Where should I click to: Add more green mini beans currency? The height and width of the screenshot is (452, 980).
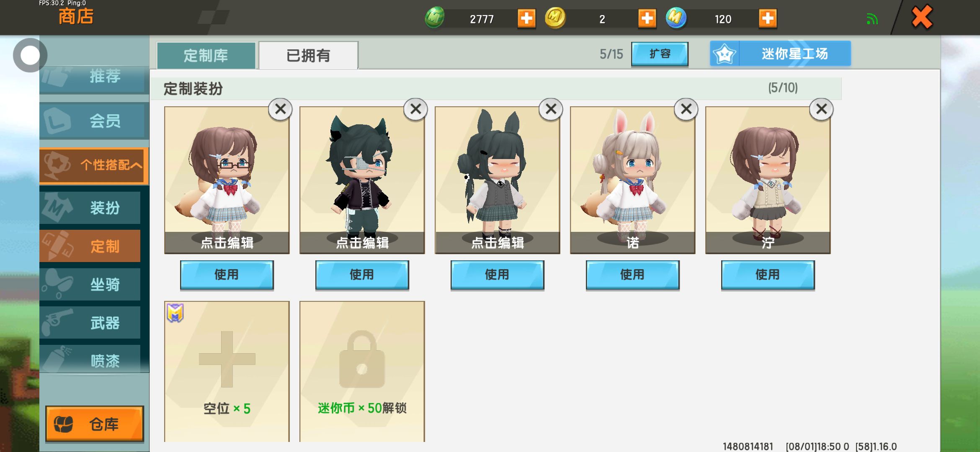click(x=526, y=18)
